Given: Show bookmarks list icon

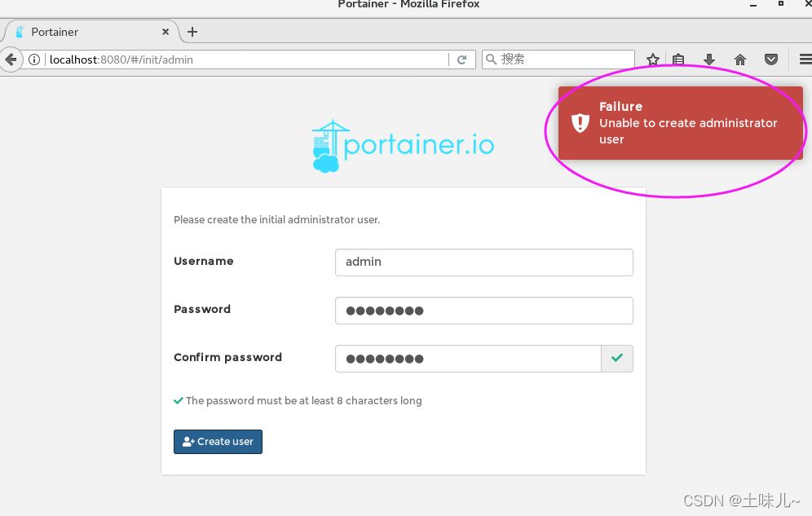Looking at the screenshot, I should [x=678, y=60].
